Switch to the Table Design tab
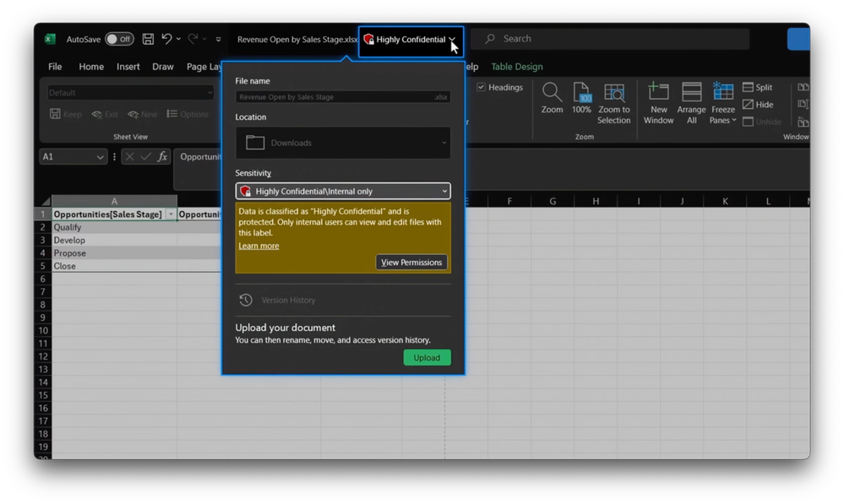The width and height of the screenshot is (844, 504). pos(517,67)
